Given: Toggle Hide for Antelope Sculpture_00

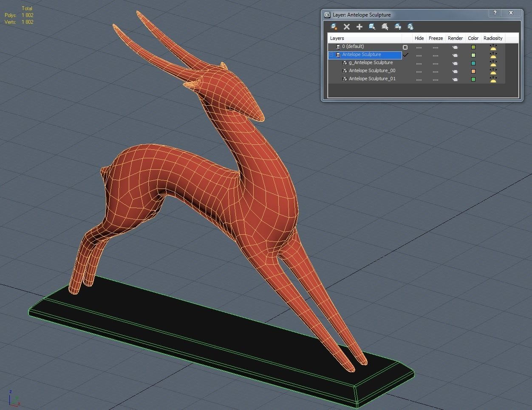Looking at the screenshot, I should pyautogui.click(x=419, y=72).
